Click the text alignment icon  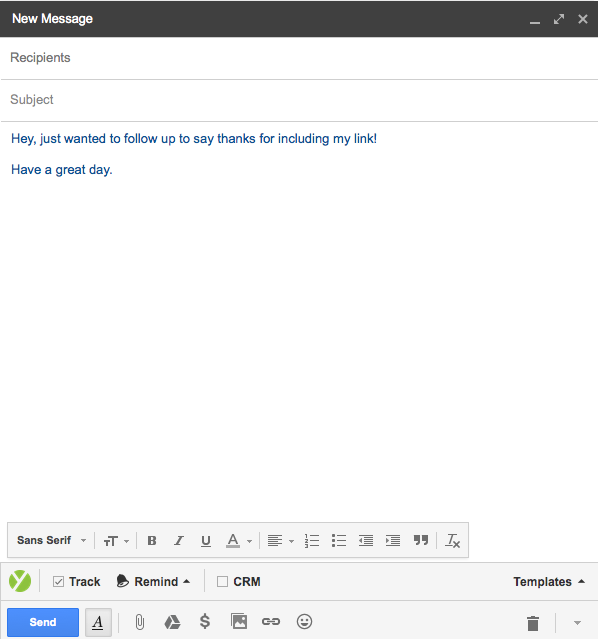275,541
